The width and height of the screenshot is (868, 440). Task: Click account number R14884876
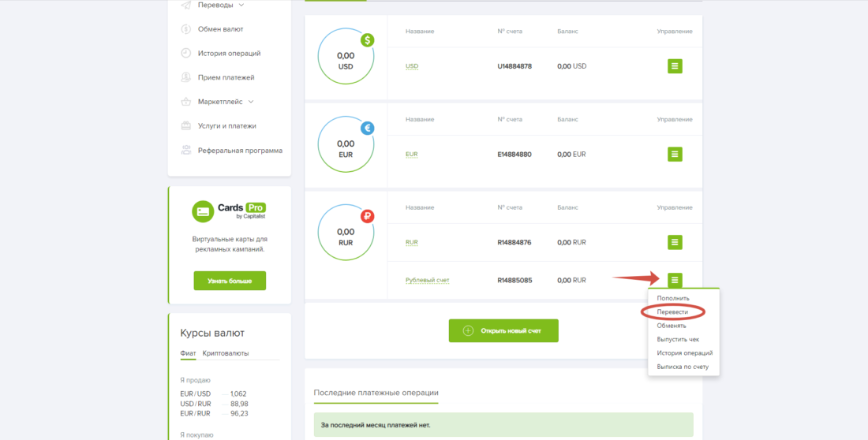[x=514, y=242]
